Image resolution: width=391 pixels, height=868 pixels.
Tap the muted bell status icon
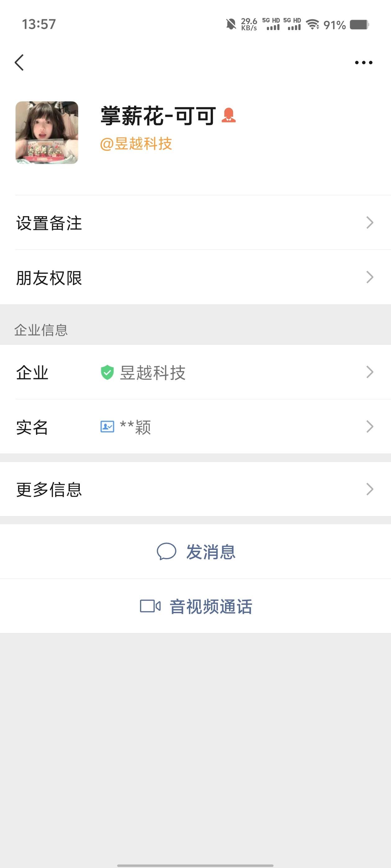click(x=231, y=24)
